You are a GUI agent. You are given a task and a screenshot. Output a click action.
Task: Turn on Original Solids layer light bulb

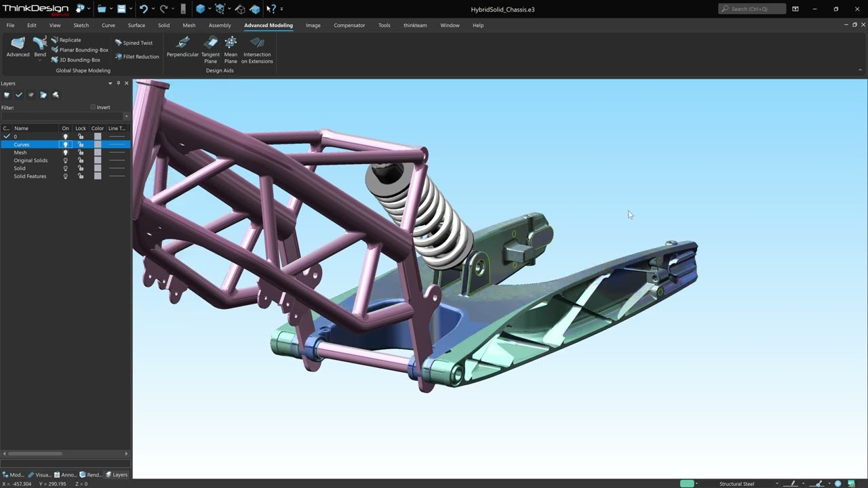pos(66,161)
